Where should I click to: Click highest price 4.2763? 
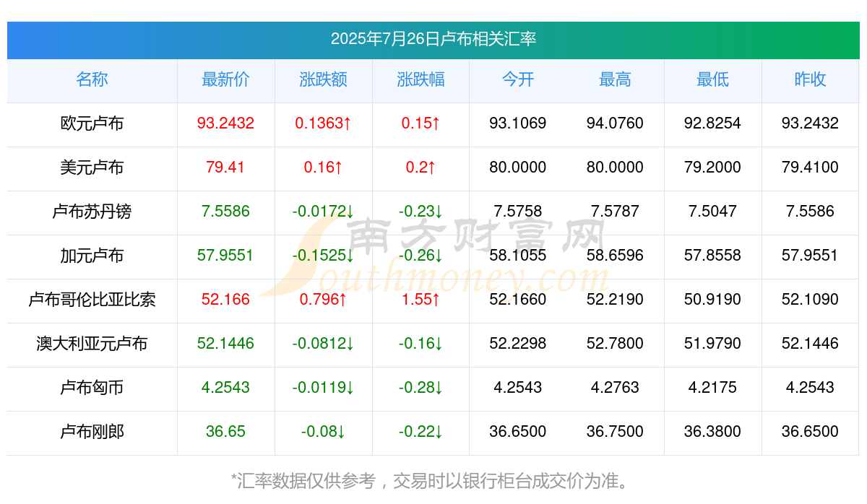click(x=615, y=388)
